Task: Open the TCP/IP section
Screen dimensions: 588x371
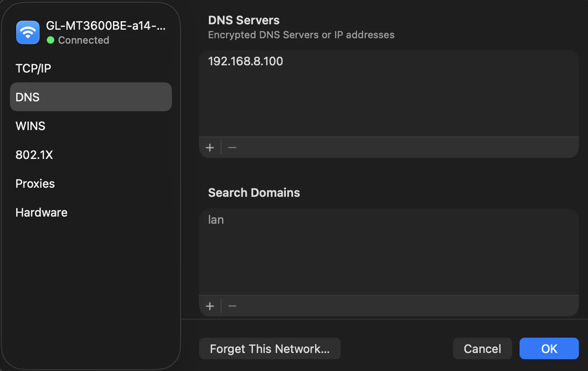Action: coord(91,68)
